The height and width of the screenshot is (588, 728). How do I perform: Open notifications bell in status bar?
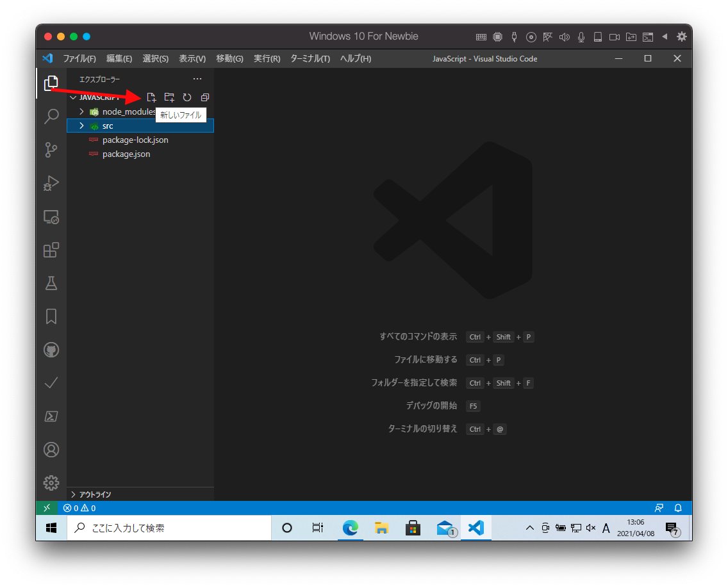(x=678, y=508)
